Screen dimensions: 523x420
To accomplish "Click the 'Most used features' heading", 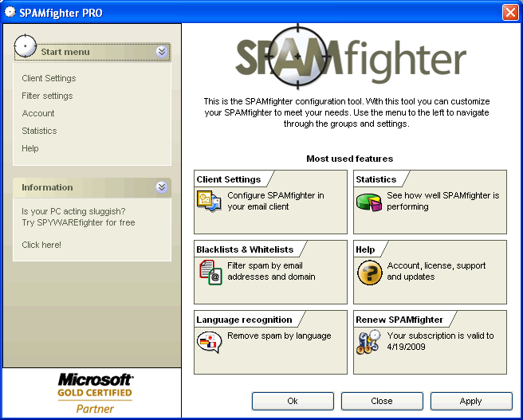I will tap(349, 159).
